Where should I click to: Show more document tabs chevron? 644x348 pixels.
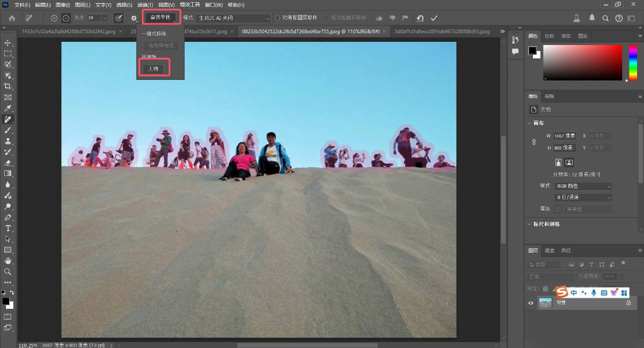[x=502, y=32]
